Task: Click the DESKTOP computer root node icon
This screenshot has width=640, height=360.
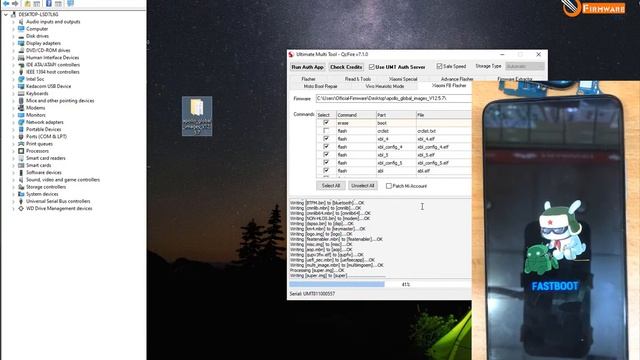Action: pyautogui.click(x=13, y=14)
